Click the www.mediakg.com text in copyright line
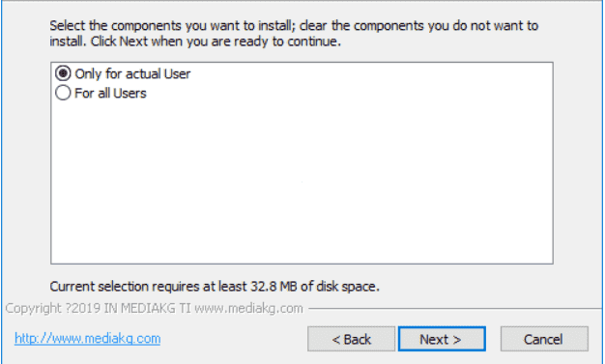This screenshot has height=364, width=605. point(248,308)
